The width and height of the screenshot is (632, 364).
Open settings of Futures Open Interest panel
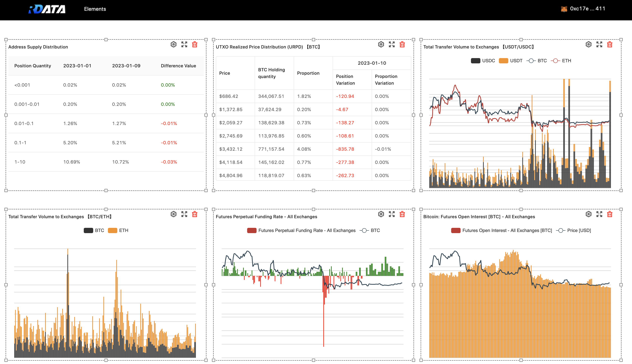coord(588,214)
